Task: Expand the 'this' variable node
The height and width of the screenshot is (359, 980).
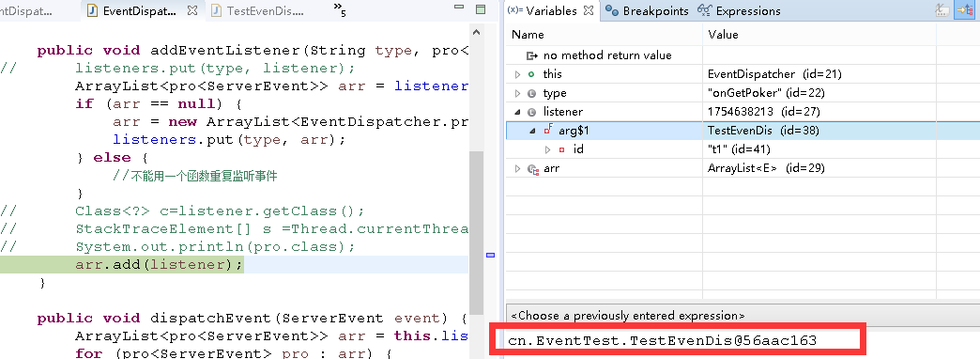Action: click(517, 74)
